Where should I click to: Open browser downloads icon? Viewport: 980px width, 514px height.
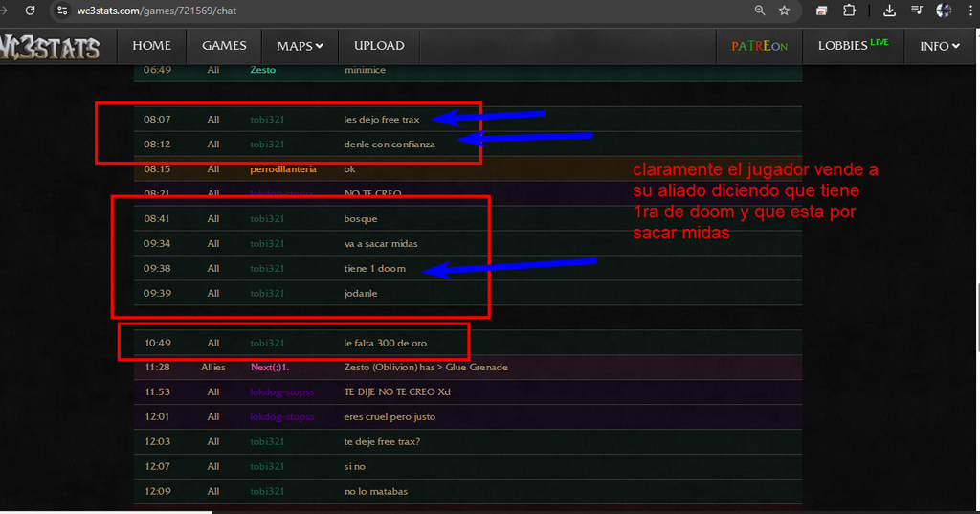[x=889, y=11]
